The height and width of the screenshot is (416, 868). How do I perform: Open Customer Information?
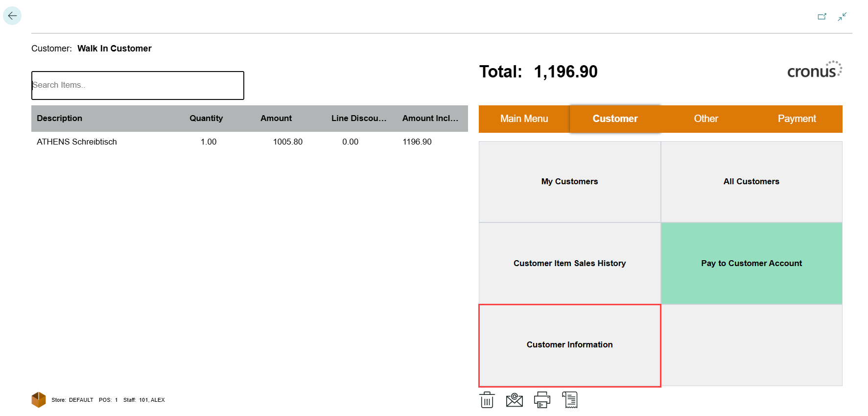coord(570,345)
